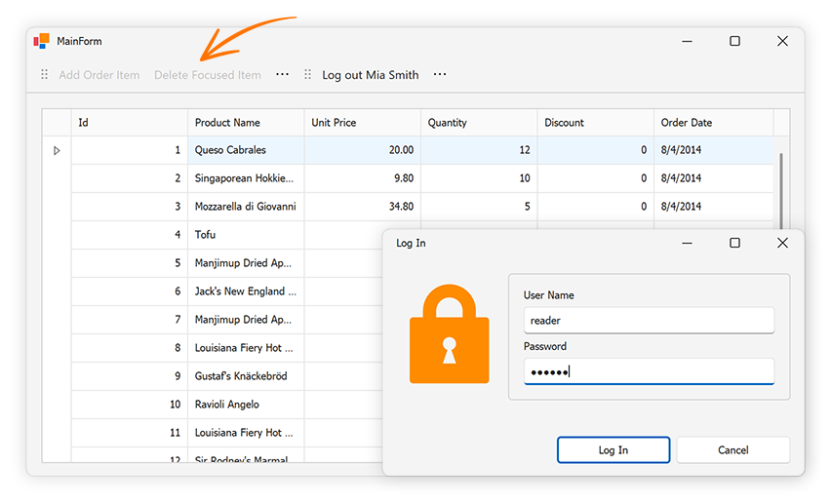Select the Gustaf's Knäckebröd cell
831x504 pixels.
[x=246, y=375]
